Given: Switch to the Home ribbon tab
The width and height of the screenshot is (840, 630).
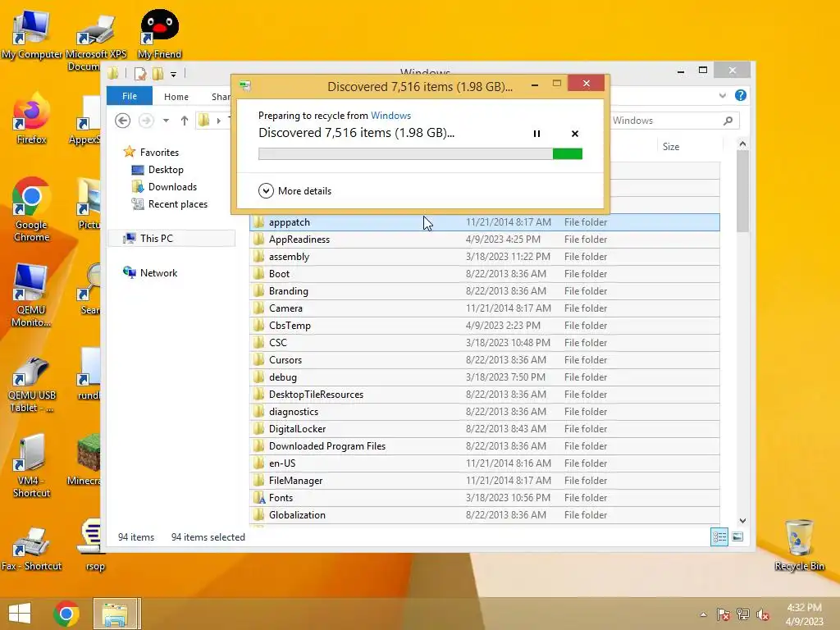Looking at the screenshot, I should click(176, 97).
